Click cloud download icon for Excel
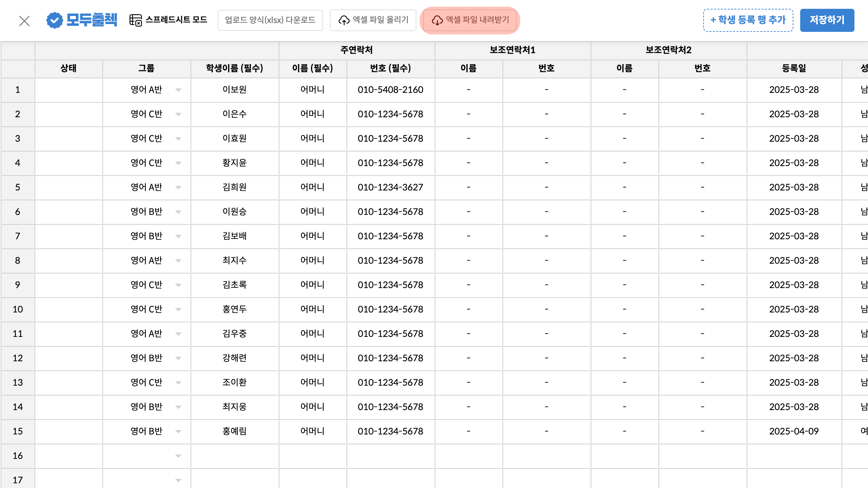The width and height of the screenshot is (868, 488). click(x=437, y=20)
